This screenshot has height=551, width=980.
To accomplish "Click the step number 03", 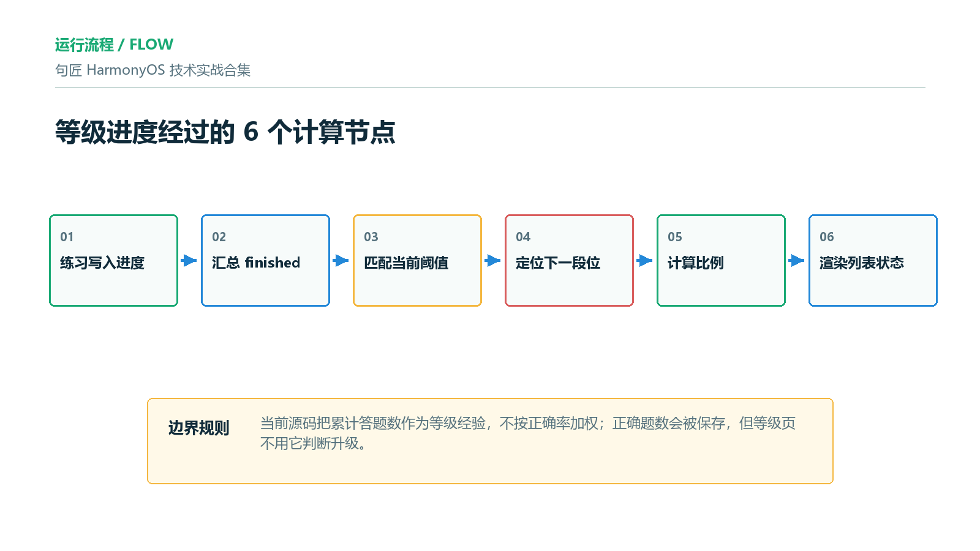I will [x=371, y=237].
